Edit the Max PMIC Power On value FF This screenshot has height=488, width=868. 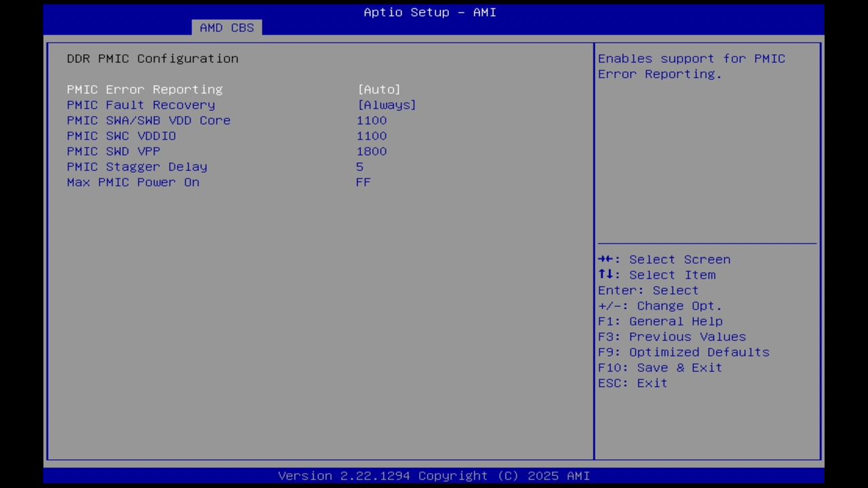tap(363, 182)
